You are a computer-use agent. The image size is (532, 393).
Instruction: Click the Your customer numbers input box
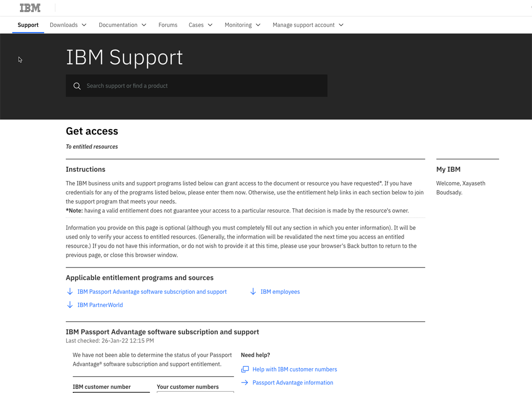(x=195, y=391)
